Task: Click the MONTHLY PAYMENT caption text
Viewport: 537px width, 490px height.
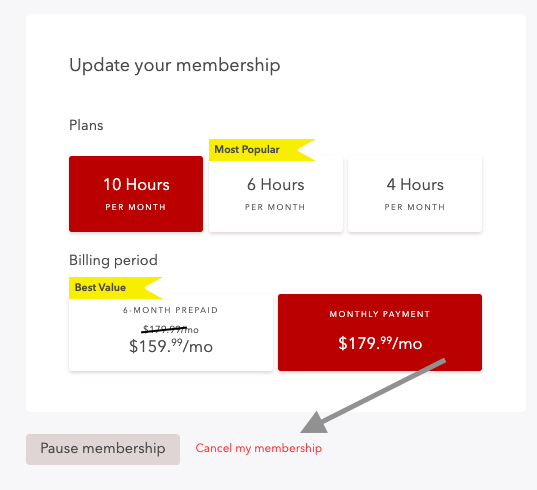Action: pyautogui.click(x=380, y=314)
